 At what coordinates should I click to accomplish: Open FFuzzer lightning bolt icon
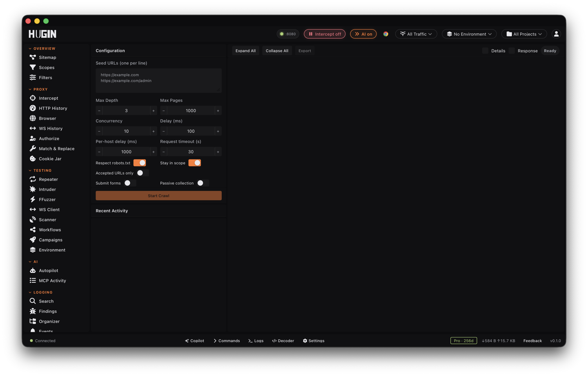(33, 199)
